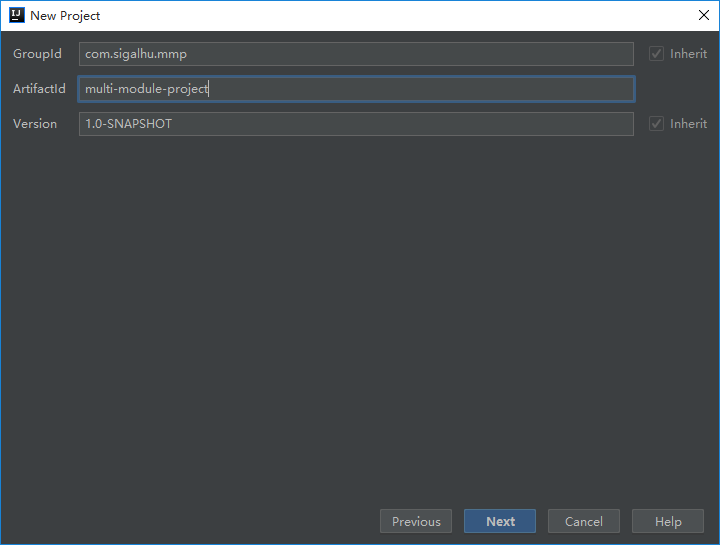Cancel the new project wizard
Viewport: 720px width, 545px height.
pyautogui.click(x=584, y=521)
